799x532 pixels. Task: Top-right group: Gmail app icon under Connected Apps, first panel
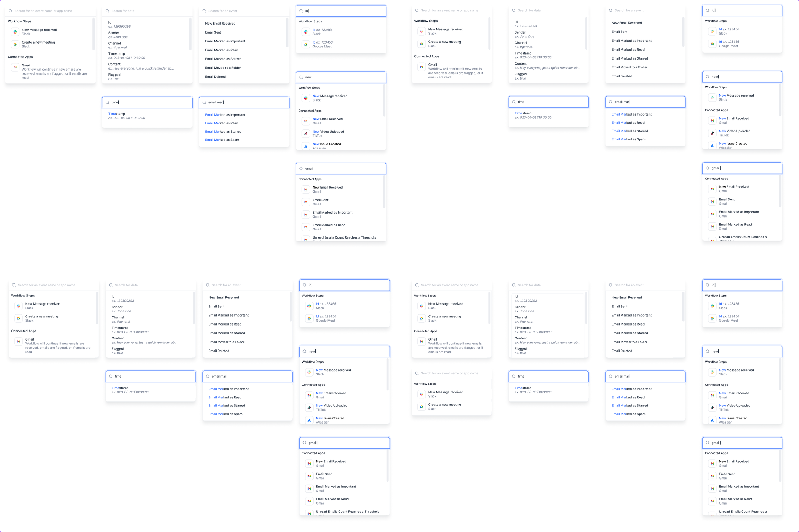(x=421, y=67)
